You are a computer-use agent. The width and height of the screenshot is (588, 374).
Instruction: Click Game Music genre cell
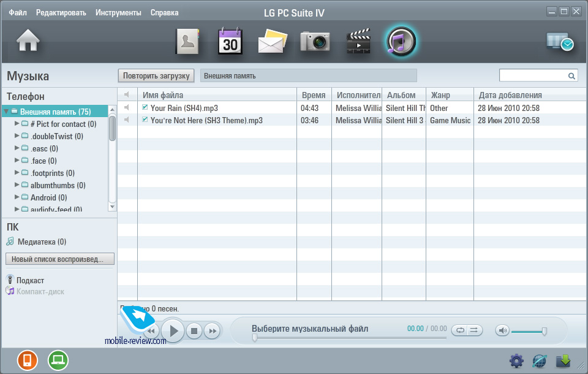click(450, 121)
